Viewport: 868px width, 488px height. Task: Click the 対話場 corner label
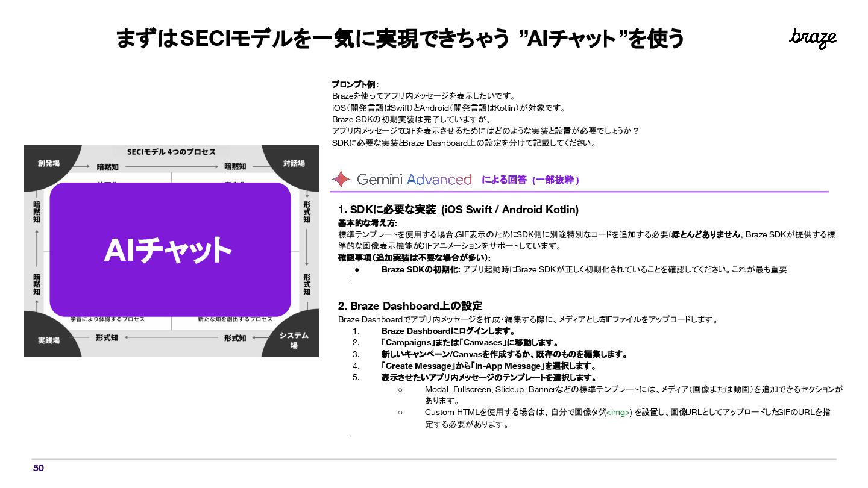(x=294, y=163)
